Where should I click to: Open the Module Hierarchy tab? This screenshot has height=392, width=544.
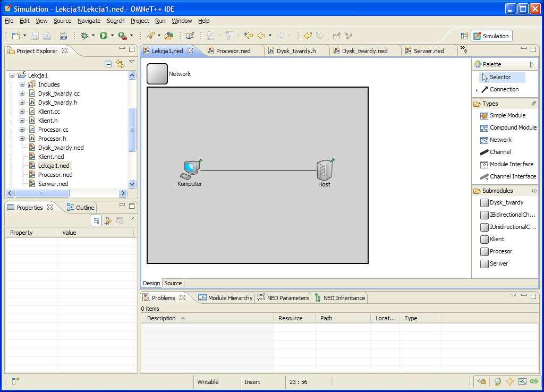click(225, 298)
